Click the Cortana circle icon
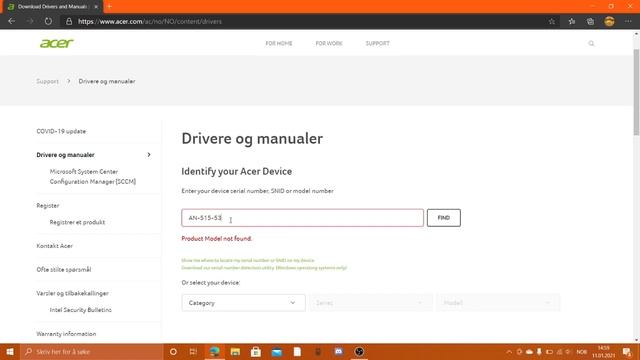The width and height of the screenshot is (640, 360). click(173, 351)
